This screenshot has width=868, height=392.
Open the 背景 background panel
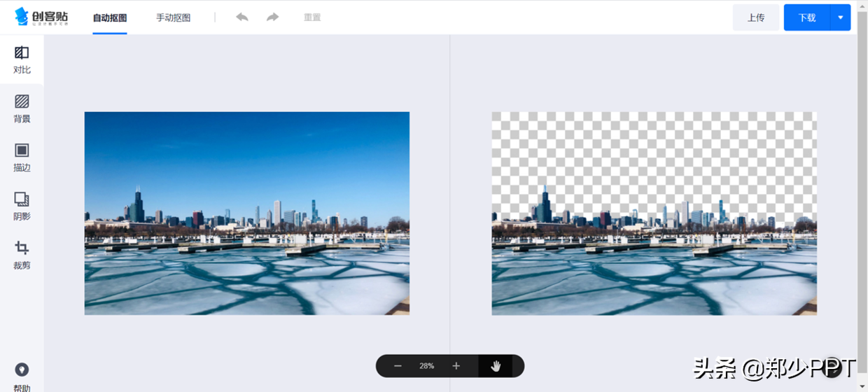click(22, 108)
